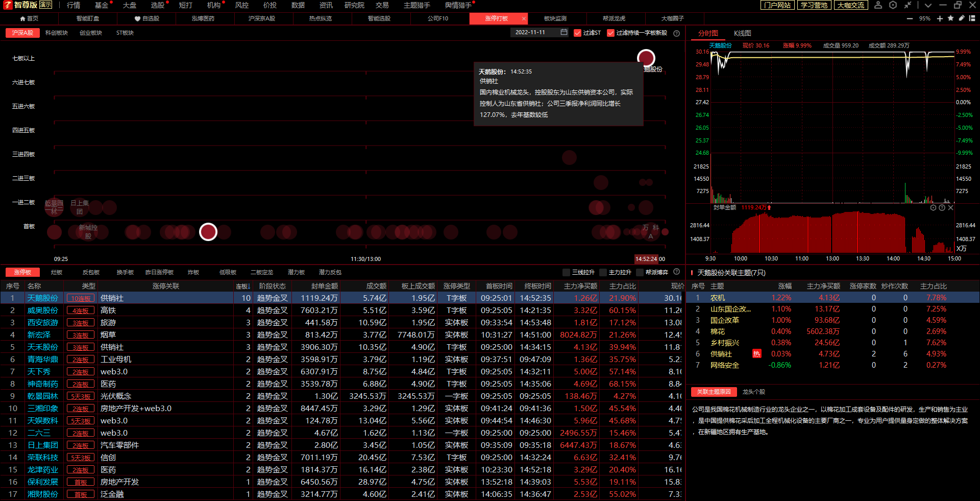The image size is (980, 501).
Task: Click the highlighted white-ringed bubble in 首板 row
Action: [208, 232]
